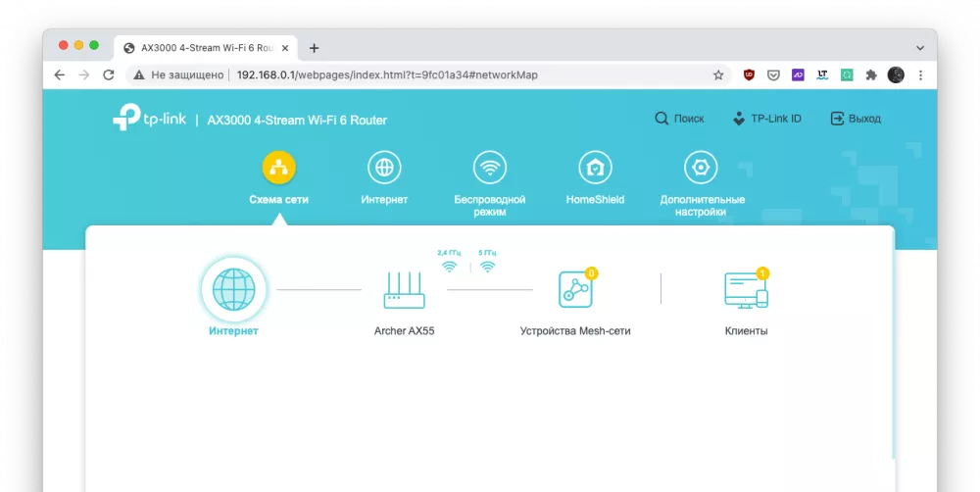This screenshot has width=980, height=492.
Task: Click the Дополнительные настройки menu label
Action: click(702, 206)
